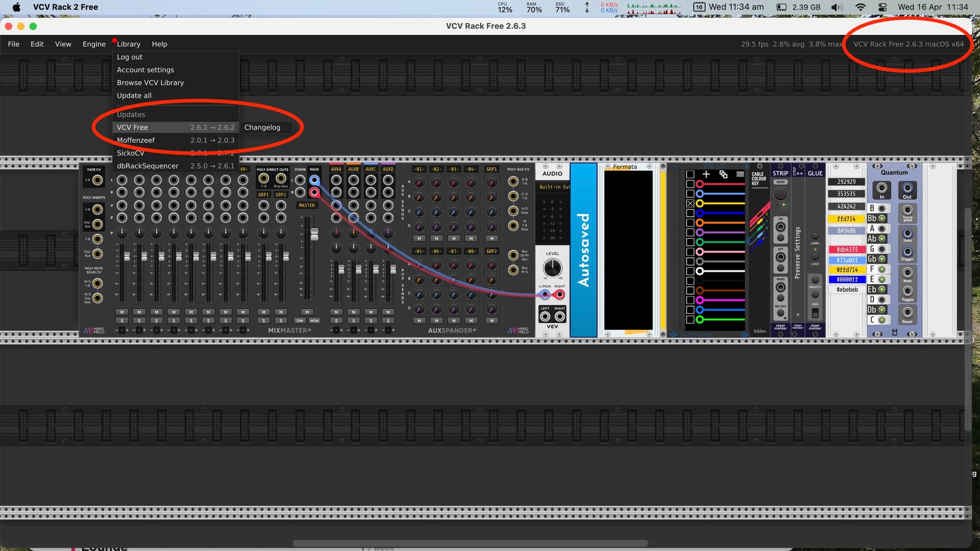
Task: Click the horizontal scrollbar below the rack
Action: click(x=470, y=543)
